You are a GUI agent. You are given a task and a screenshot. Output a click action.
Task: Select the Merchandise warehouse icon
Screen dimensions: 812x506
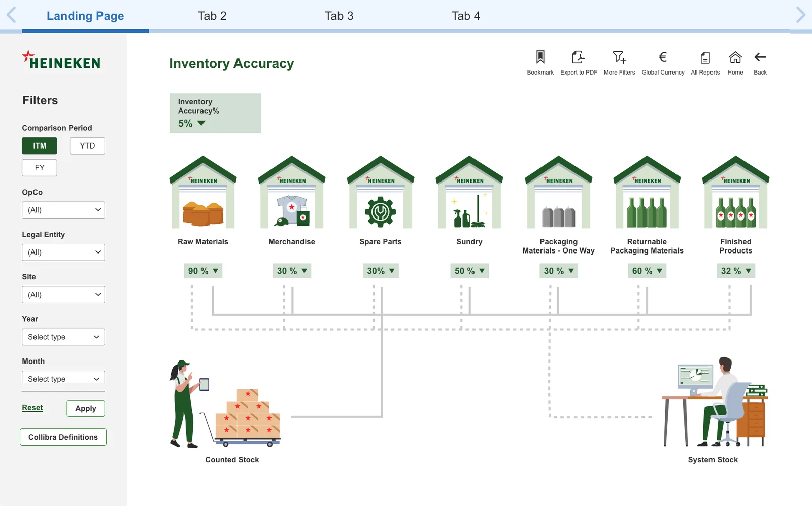click(x=292, y=192)
